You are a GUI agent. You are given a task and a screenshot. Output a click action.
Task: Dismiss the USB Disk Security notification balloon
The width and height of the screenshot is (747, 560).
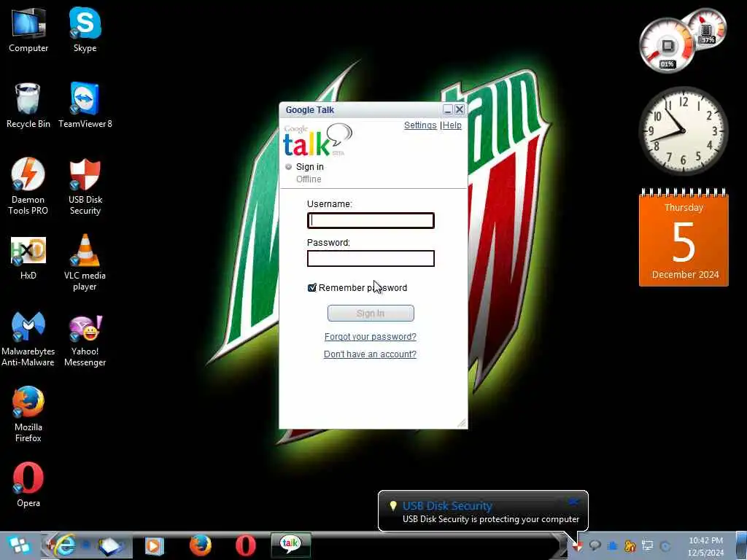(573, 502)
